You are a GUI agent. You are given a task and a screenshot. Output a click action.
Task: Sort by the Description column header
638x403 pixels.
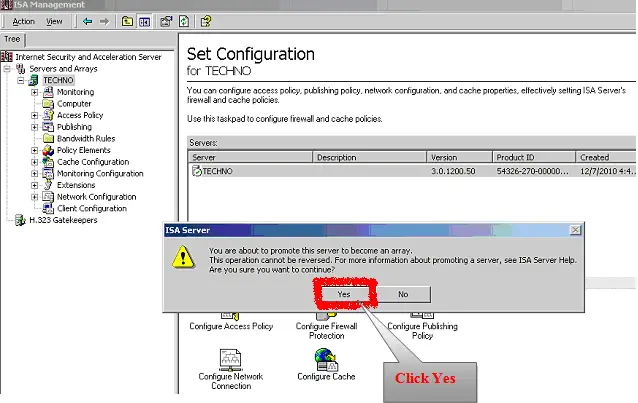click(369, 157)
